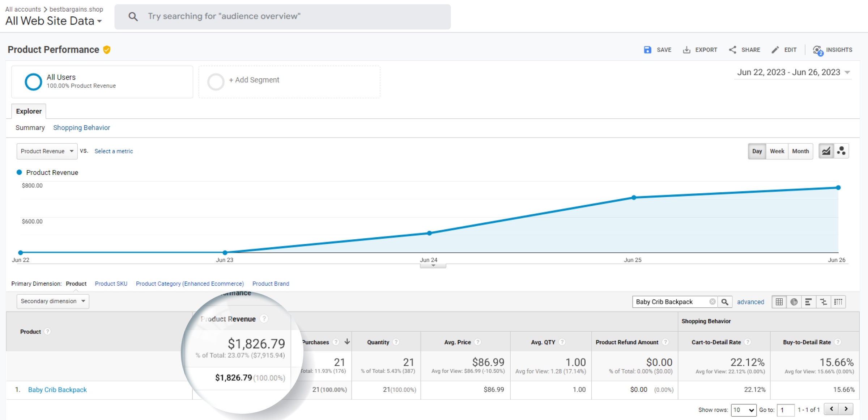Switch to motion chart view icon
Viewport: 868px width, 420px height.
[841, 151]
